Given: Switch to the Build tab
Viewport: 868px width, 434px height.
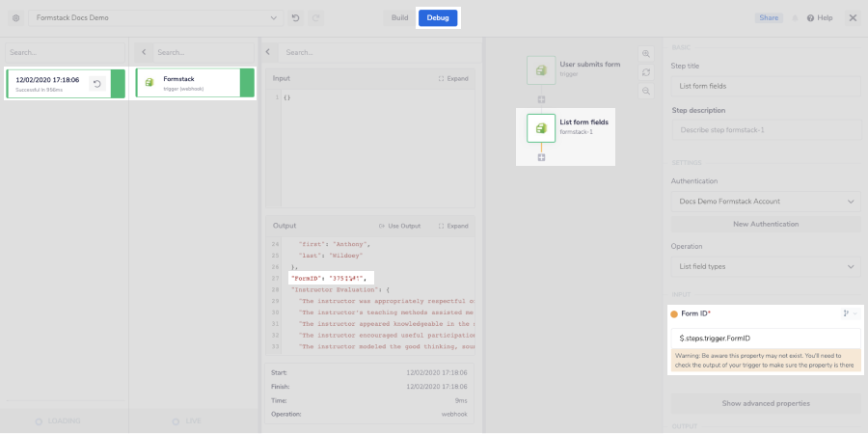Looking at the screenshot, I should pyautogui.click(x=399, y=18).
